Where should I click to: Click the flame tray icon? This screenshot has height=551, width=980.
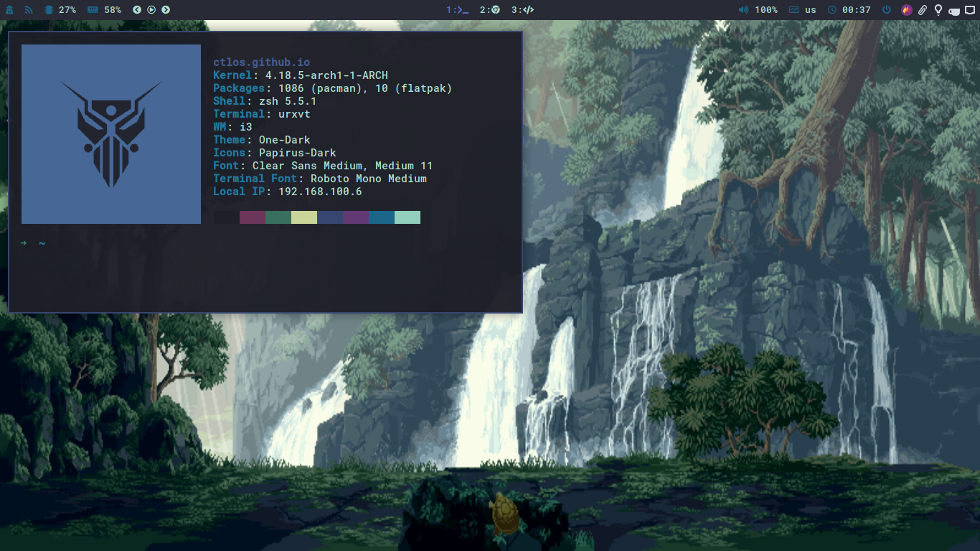(x=907, y=10)
